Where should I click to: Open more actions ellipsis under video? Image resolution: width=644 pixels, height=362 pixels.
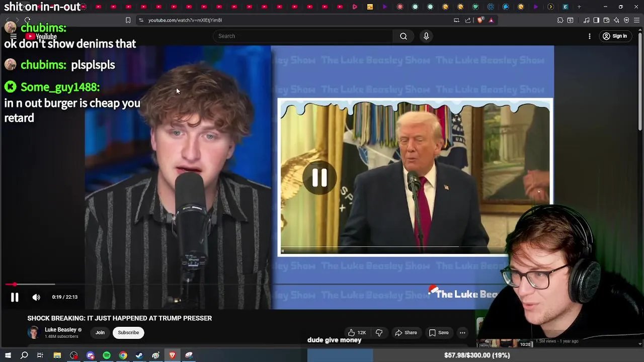[x=462, y=332]
